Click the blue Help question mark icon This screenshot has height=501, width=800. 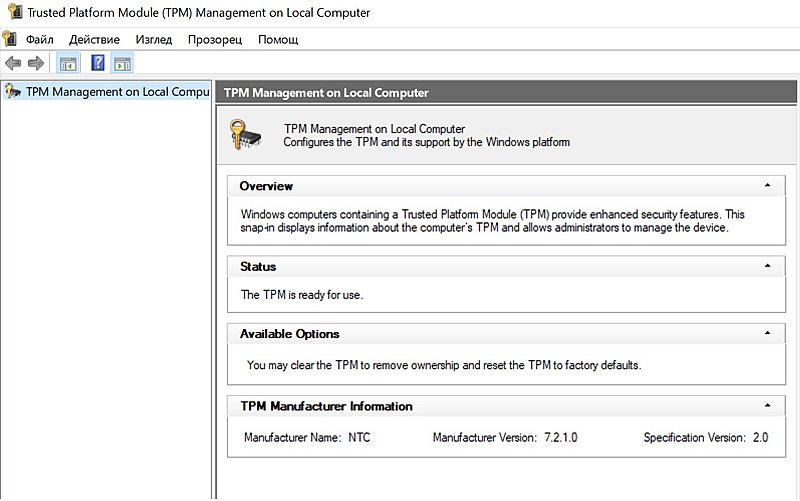click(x=98, y=64)
